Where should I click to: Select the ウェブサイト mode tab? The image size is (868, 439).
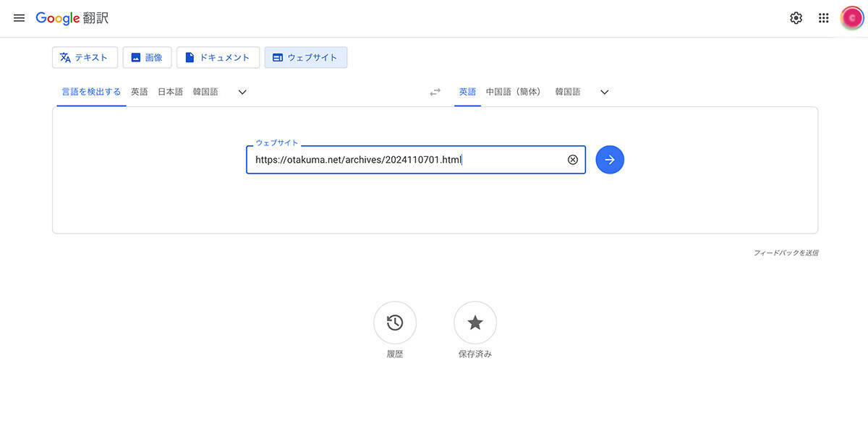coord(305,58)
